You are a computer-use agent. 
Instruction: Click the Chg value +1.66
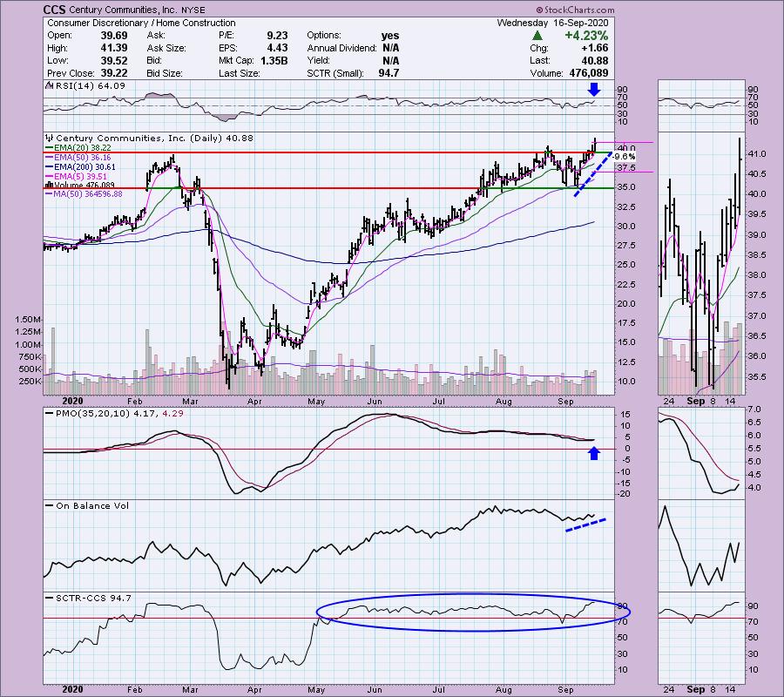tap(594, 48)
